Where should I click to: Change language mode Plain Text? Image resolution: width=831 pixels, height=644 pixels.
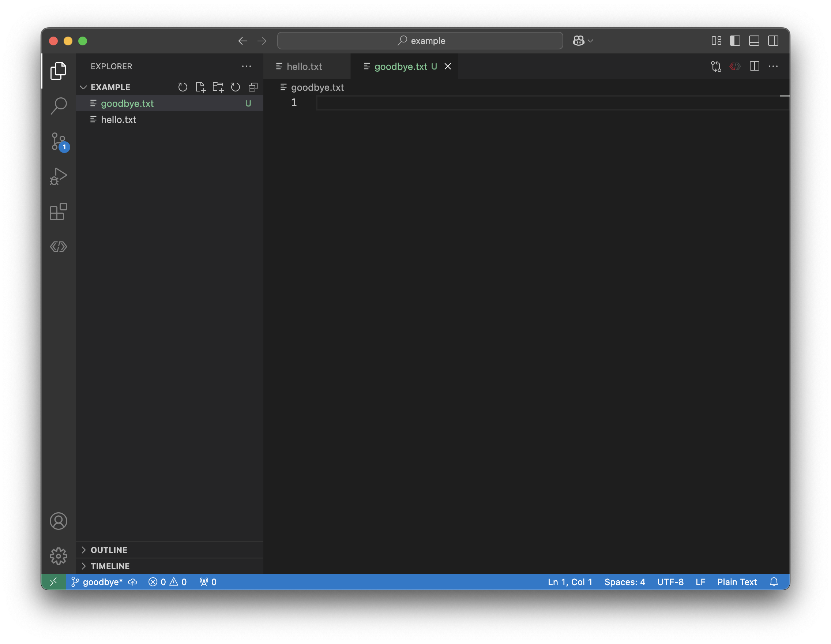737,582
